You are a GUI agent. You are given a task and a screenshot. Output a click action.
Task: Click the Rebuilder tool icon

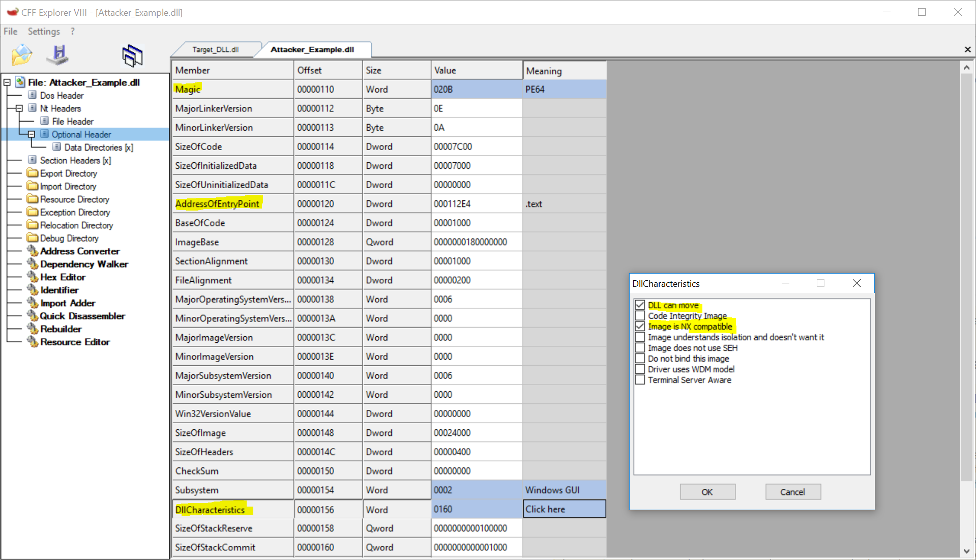tap(33, 329)
